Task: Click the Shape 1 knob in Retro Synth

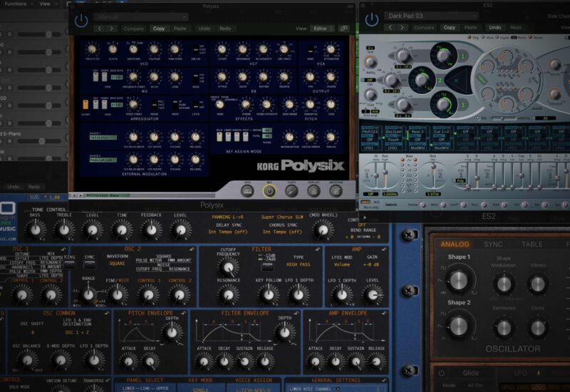Action: point(459,281)
